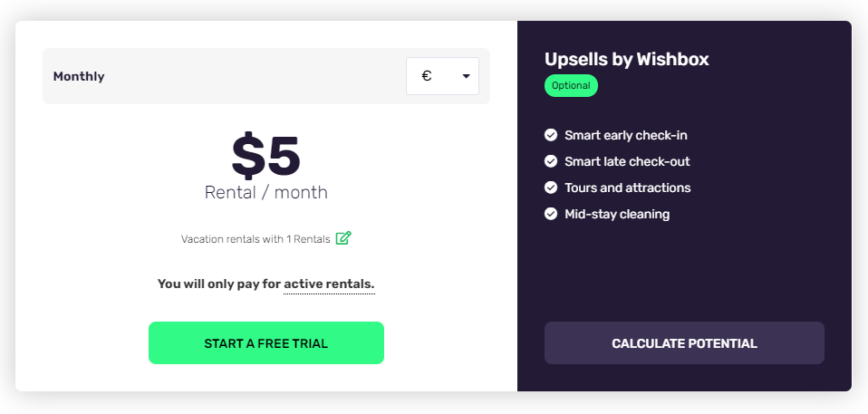Click the Mid-stay cleaning feature text
Image resolution: width=868 pixels, height=414 pixels.
(x=617, y=214)
